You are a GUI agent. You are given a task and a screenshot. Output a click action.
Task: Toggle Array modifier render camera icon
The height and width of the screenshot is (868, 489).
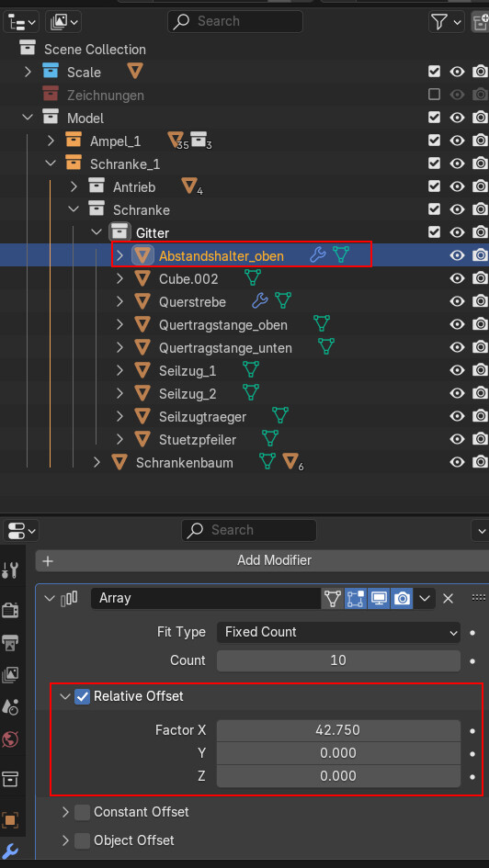(402, 598)
